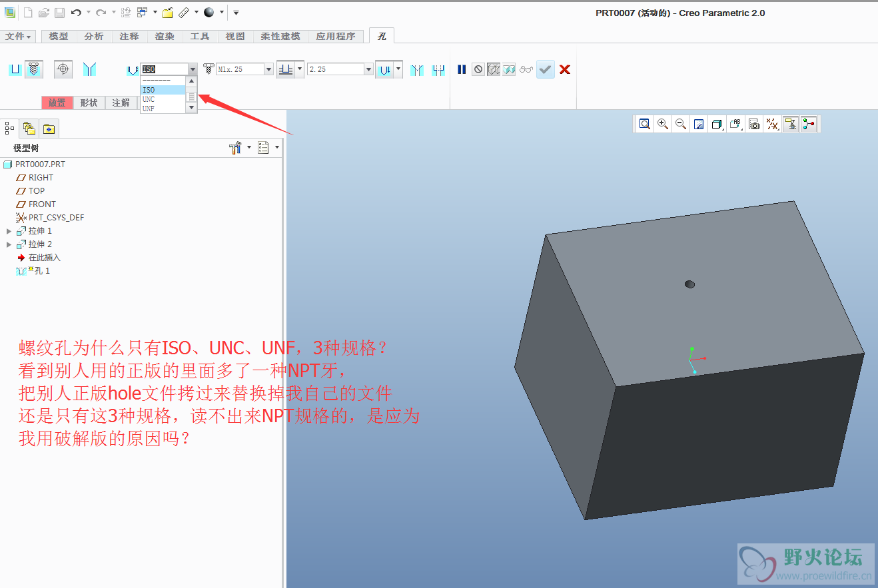The width and height of the screenshot is (878, 588).
Task: Open the 形状 panel tab
Action: [89, 103]
